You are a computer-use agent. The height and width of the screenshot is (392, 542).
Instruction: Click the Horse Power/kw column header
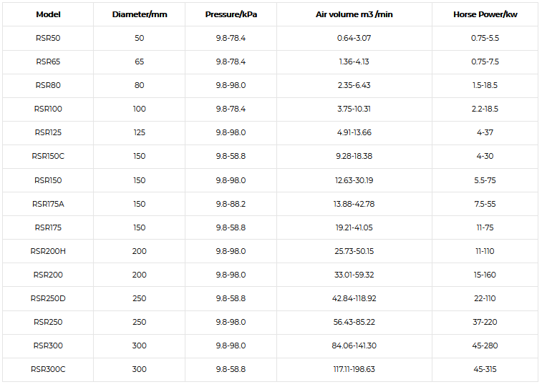click(x=485, y=14)
